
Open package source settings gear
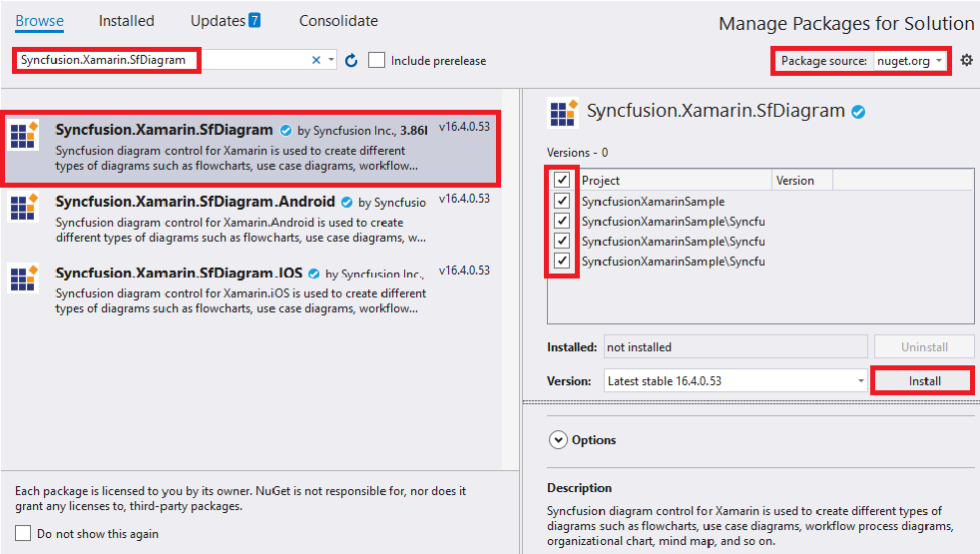coord(966,61)
